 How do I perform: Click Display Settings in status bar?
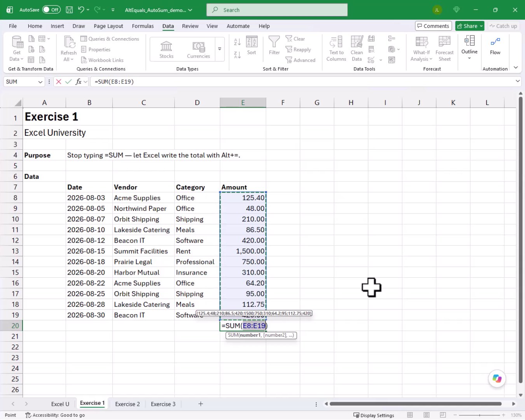(374, 415)
